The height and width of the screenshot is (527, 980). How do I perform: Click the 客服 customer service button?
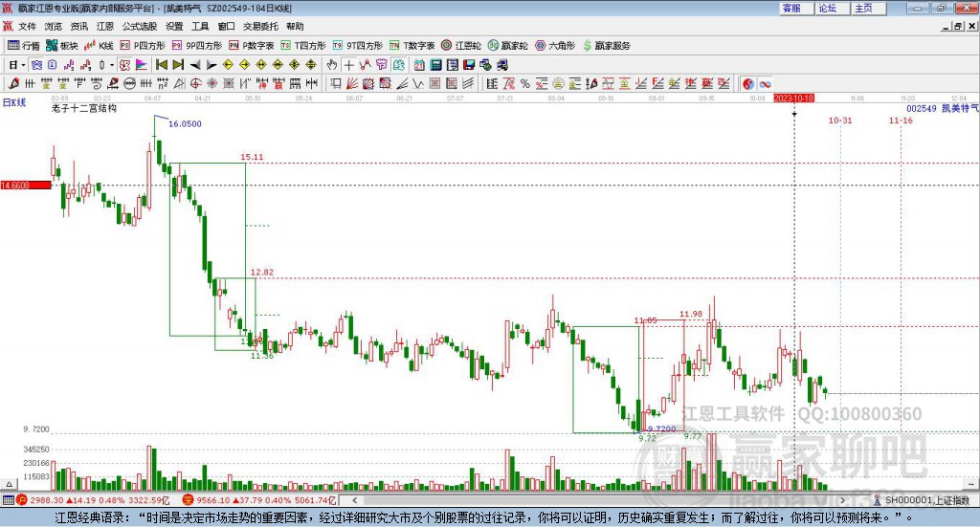click(796, 8)
